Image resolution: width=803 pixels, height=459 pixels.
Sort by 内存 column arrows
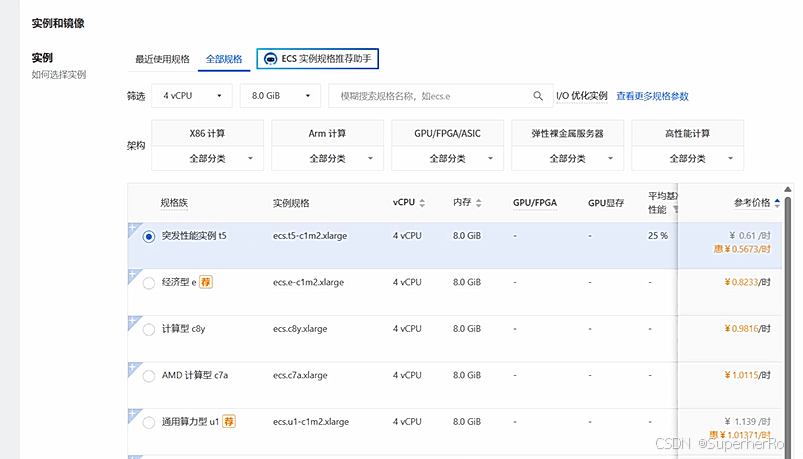click(x=478, y=203)
